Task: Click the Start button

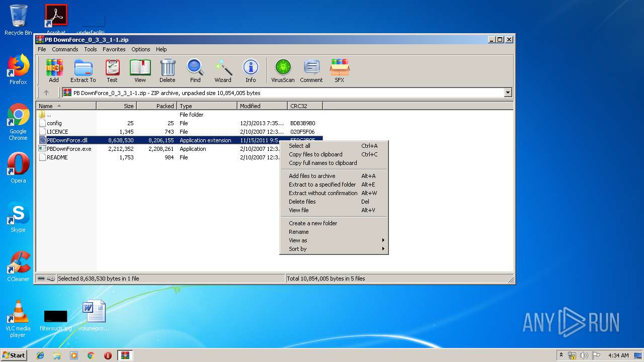Action: [14, 355]
